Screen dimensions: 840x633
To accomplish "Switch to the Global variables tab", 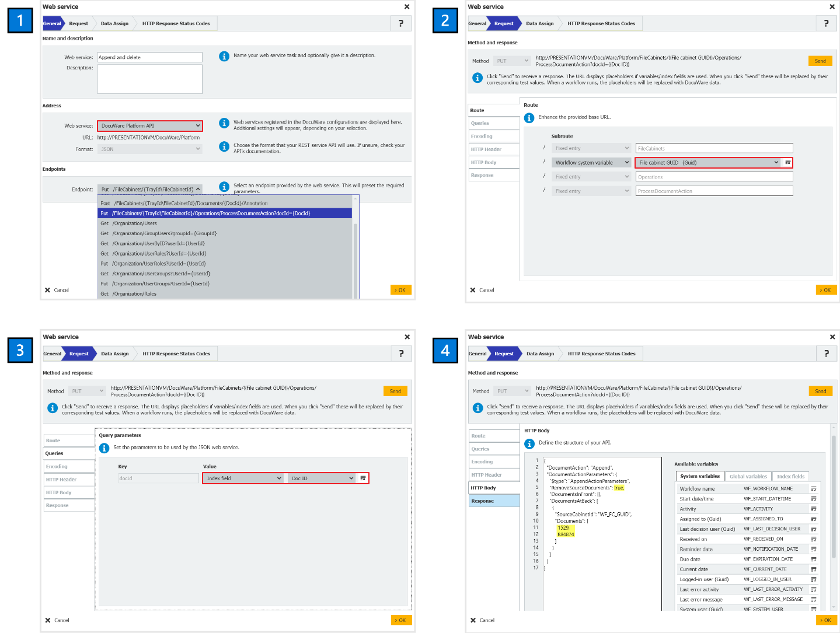I will coord(748,477).
